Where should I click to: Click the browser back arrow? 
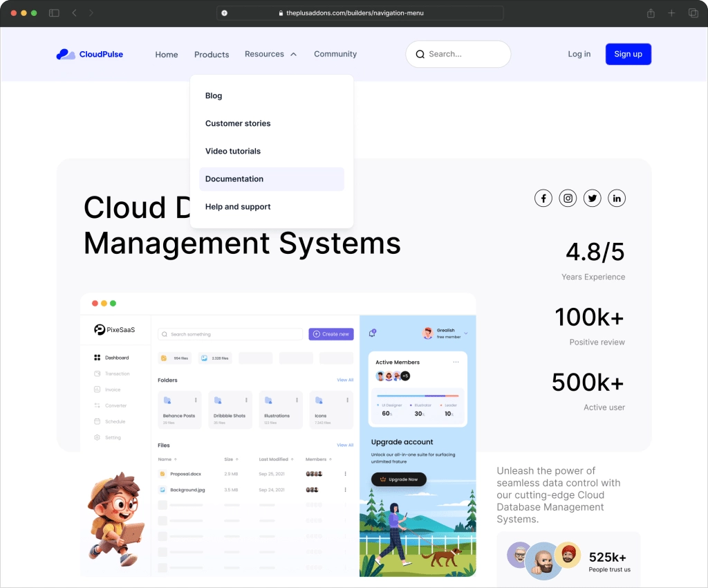(x=75, y=13)
